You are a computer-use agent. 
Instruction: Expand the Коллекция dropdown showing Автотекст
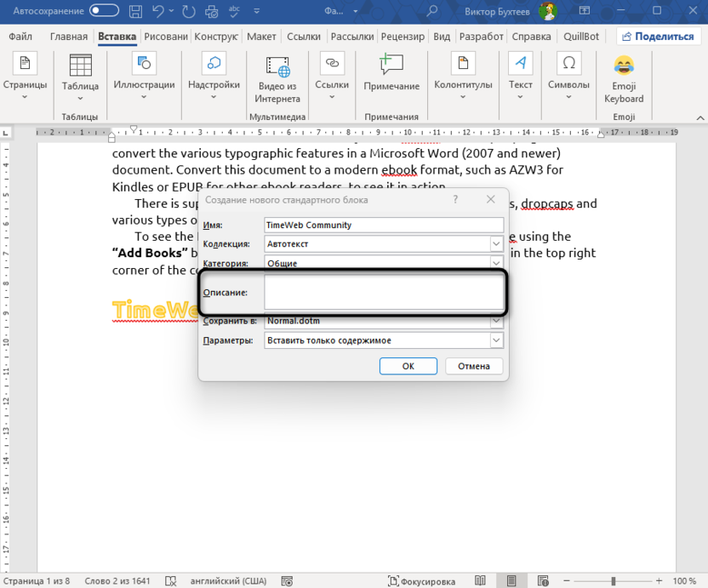(496, 244)
